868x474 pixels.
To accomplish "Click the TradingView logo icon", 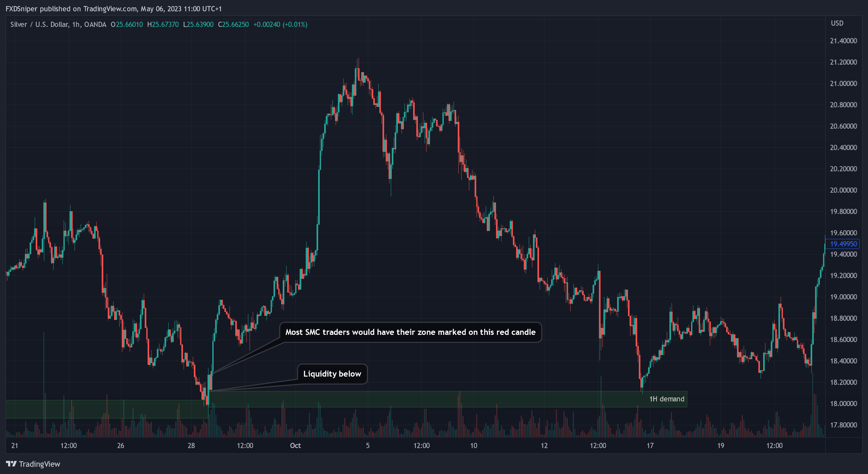I will click(11, 464).
